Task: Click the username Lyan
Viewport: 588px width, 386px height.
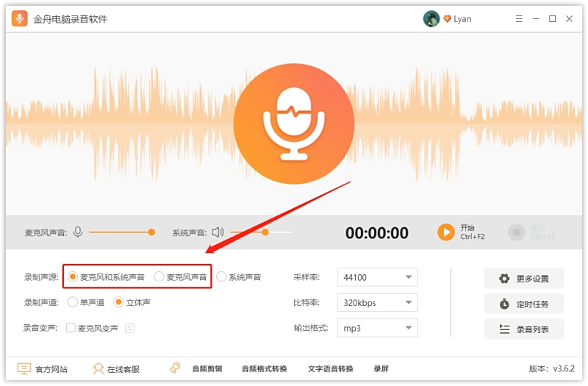Action: click(462, 19)
